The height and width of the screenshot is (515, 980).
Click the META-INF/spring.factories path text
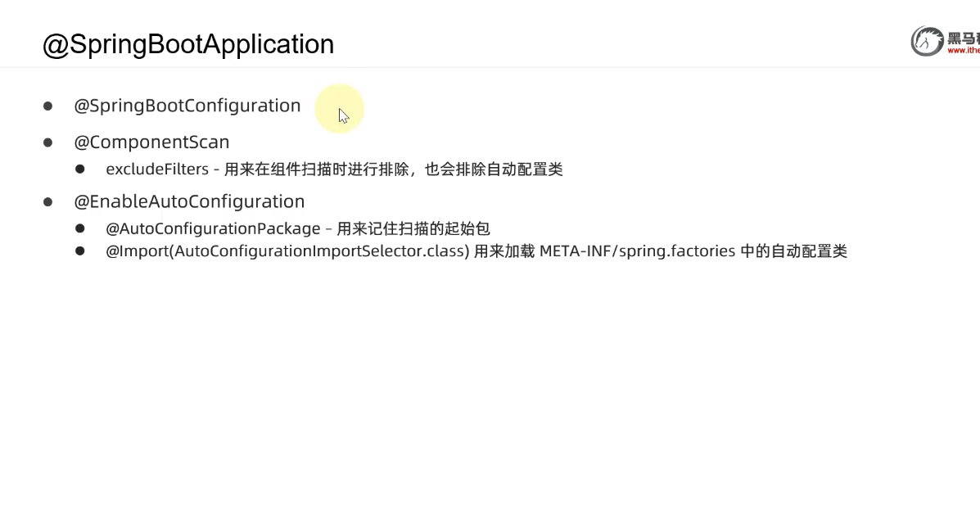[x=637, y=251]
